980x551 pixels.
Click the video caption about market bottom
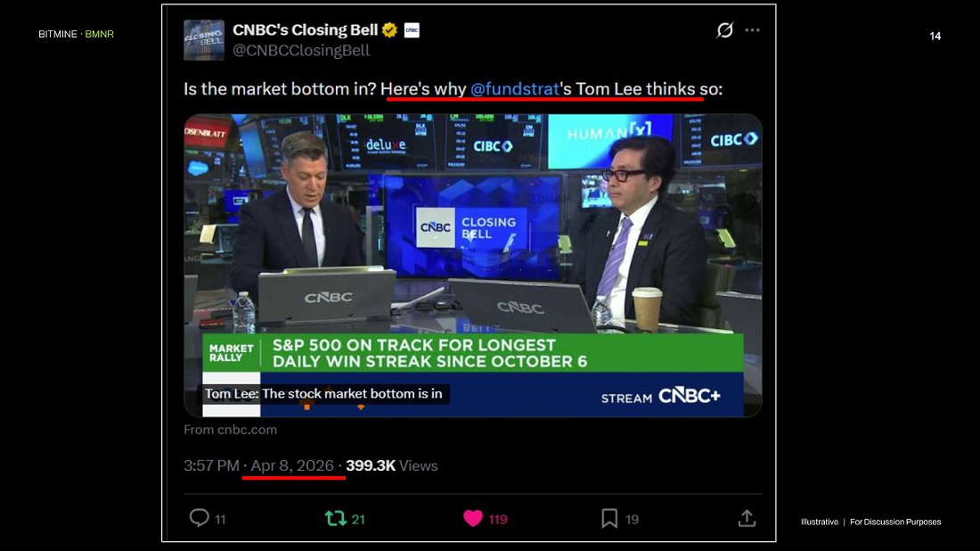tap(323, 394)
